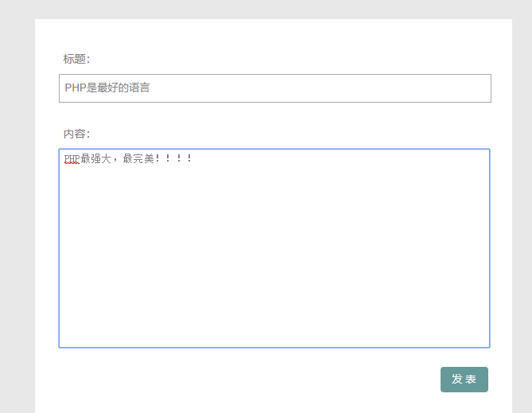Click the 内容 label text
Screen dimensions: 532x413
pyautogui.click(x=76, y=134)
